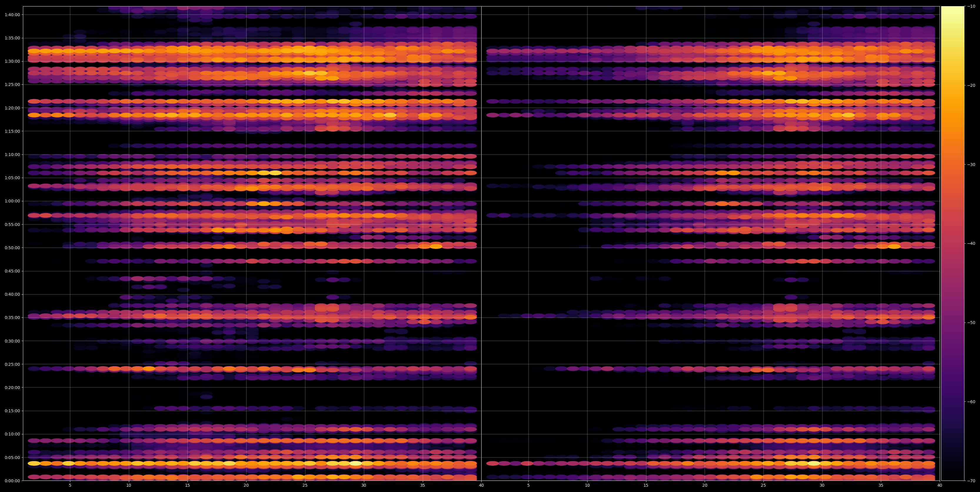The width and height of the screenshot is (980, 492).
Task: Click x-axis label 40 of right panel
Action: (940, 486)
